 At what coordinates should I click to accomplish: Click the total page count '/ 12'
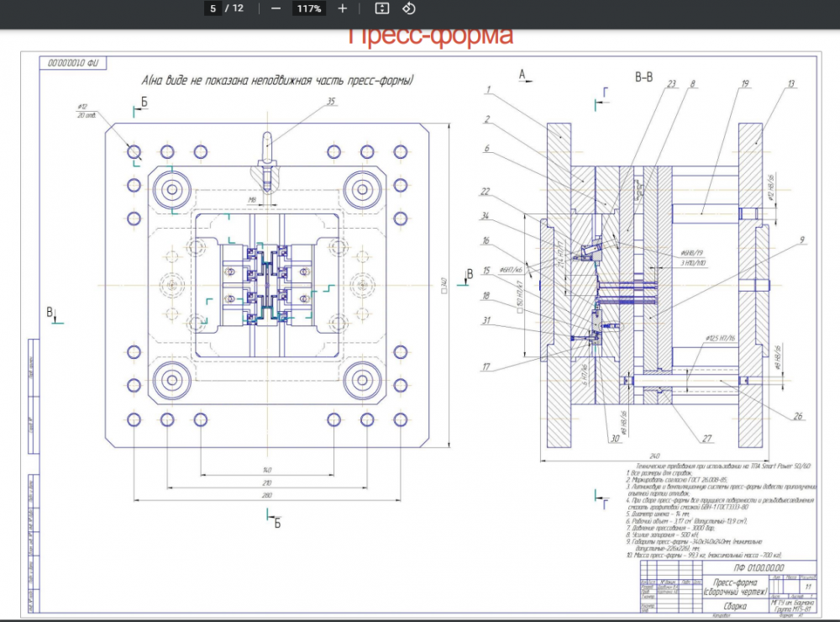pyautogui.click(x=234, y=8)
